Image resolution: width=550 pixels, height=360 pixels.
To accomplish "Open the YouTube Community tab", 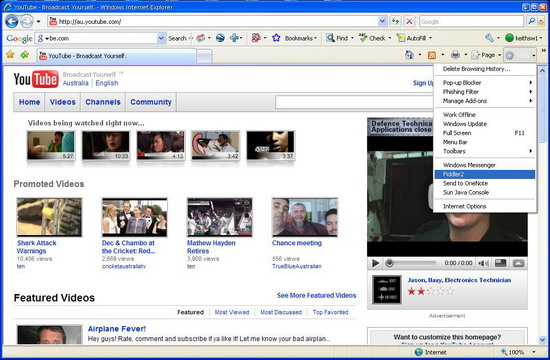I will 151,102.
